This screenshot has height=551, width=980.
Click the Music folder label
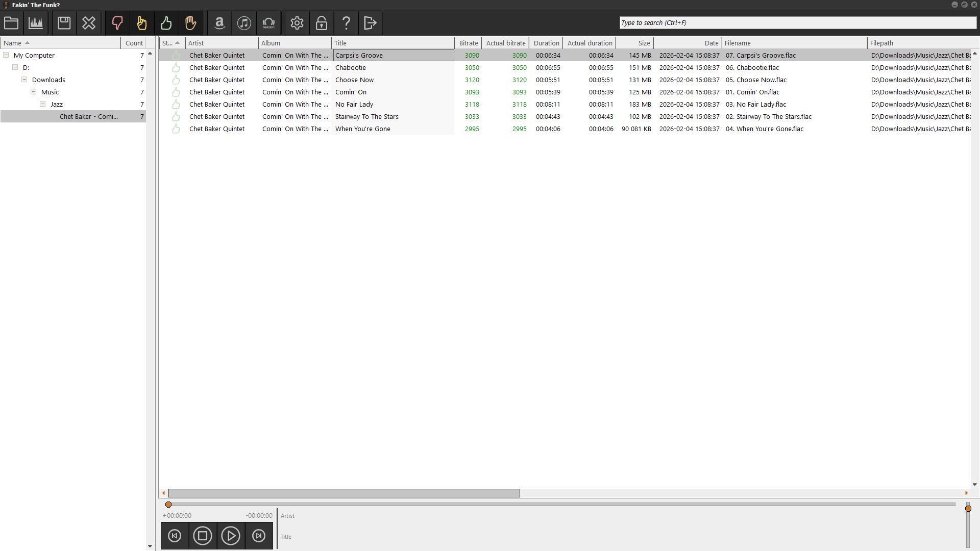[x=50, y=92]
